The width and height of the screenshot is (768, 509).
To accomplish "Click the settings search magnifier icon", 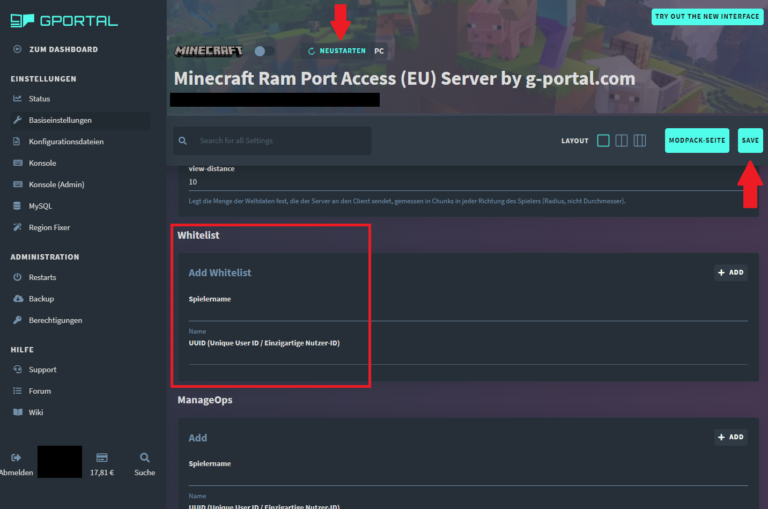I will [x=183, y=141].
